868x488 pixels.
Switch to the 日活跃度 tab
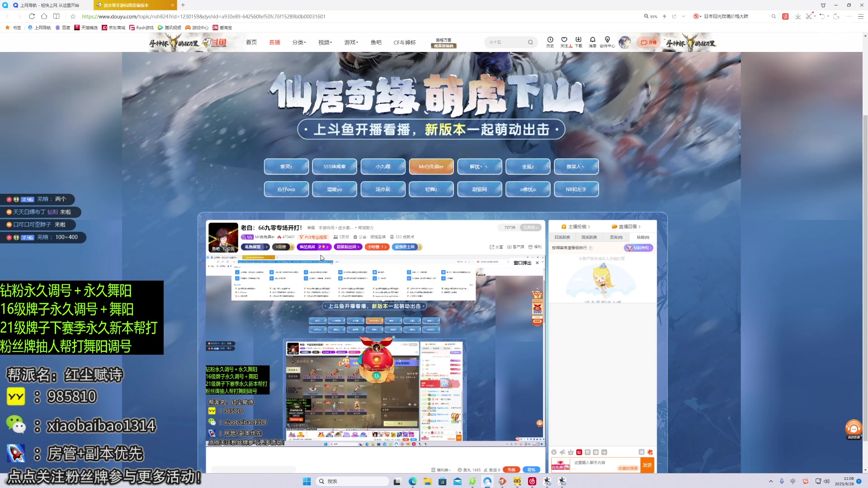point(562,237)
